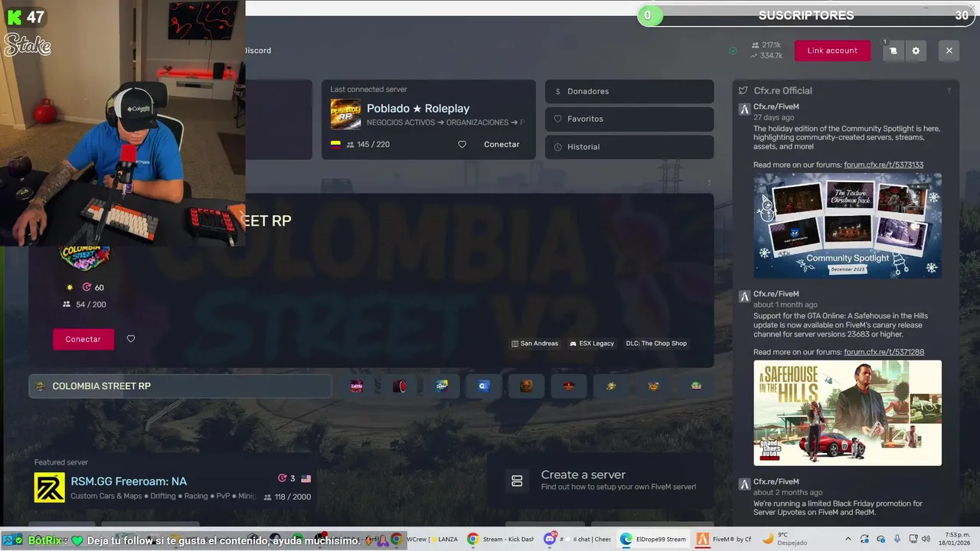Click the ESX Legacy tag
980x551 pixels.
click(x=592, y=344)
